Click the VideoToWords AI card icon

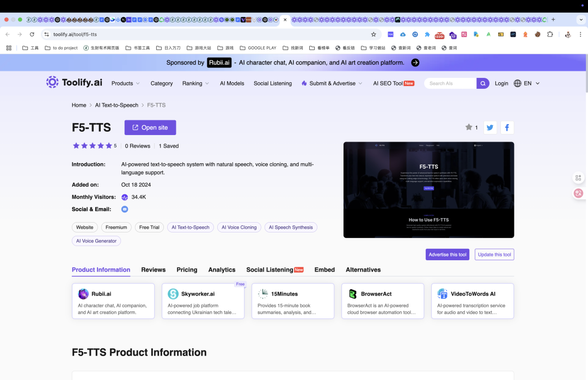coord(443,294)
